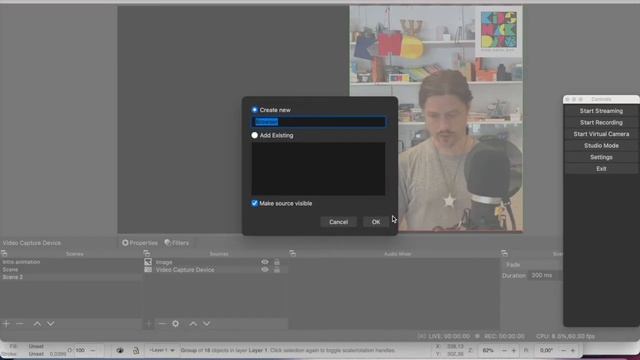Move the source up with the arrow

193,324
